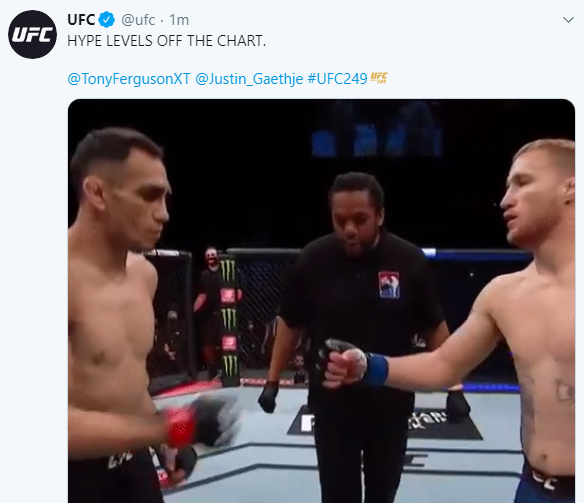Click the bold UFC display name

click(x=81, y=20)
